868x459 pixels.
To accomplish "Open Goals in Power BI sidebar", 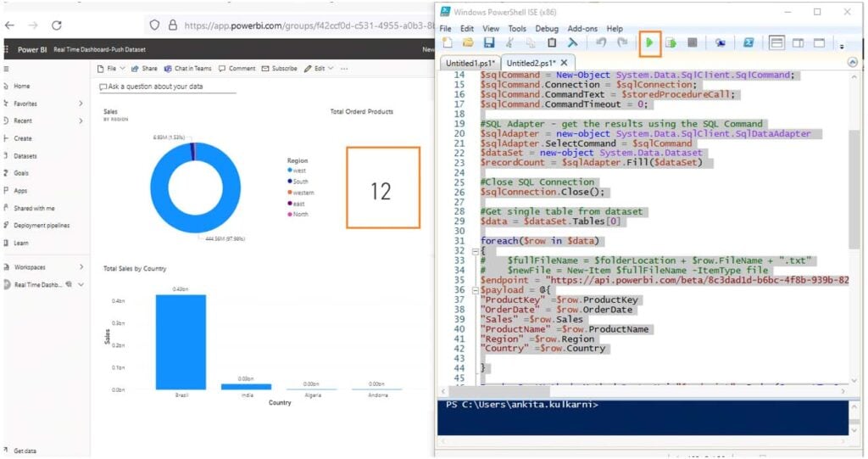I will tap(21, 173).
